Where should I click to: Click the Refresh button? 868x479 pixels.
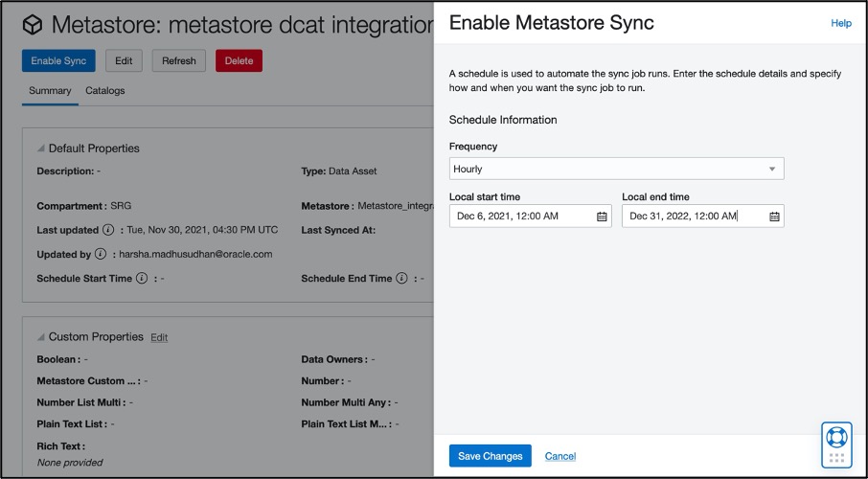pos(179,61)
